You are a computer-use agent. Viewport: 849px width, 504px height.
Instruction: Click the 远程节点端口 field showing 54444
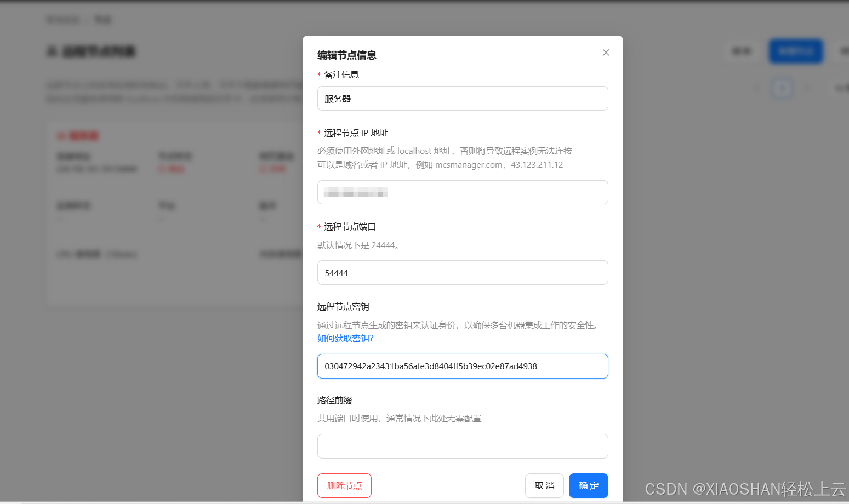[463, 273]
